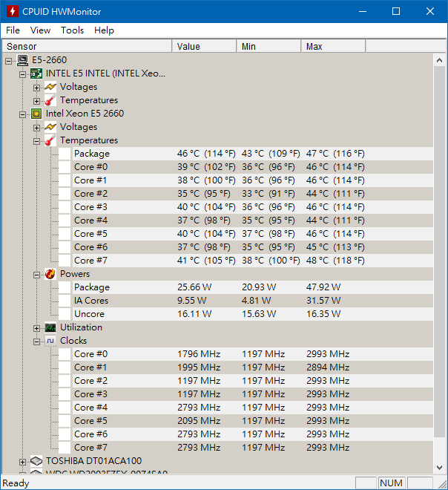Viewport: 448px width, 490px height.
Task: Collapse the INTEL E5 INTEL motherboard node
Action: click(x=22, y=74)
